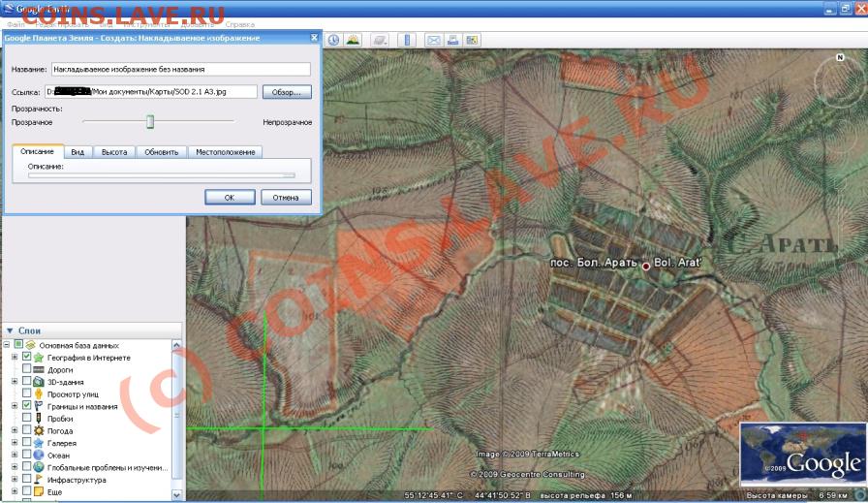Click the layers list scroll-down arrow
Viewport: 868px width, 503px height.
(x=176, y=494)
